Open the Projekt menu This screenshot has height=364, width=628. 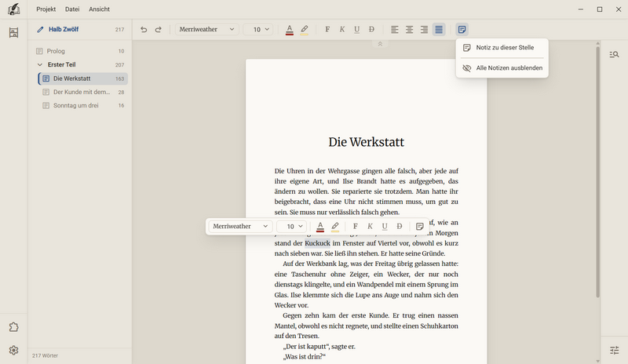pyautogui.click(x=46, y=9)
